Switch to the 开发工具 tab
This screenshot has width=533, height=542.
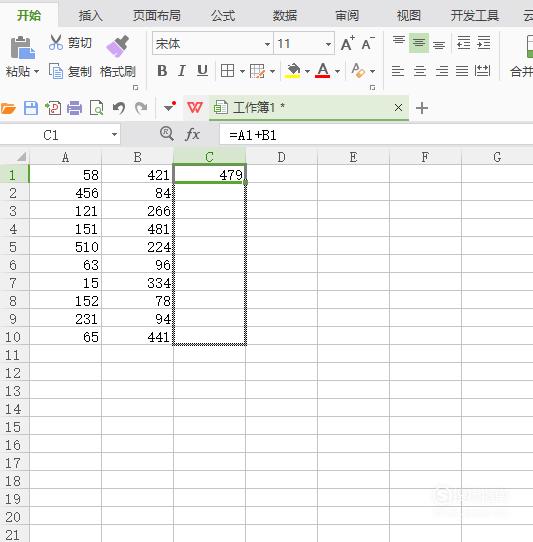pyautogui.click(x=475, y=16)
